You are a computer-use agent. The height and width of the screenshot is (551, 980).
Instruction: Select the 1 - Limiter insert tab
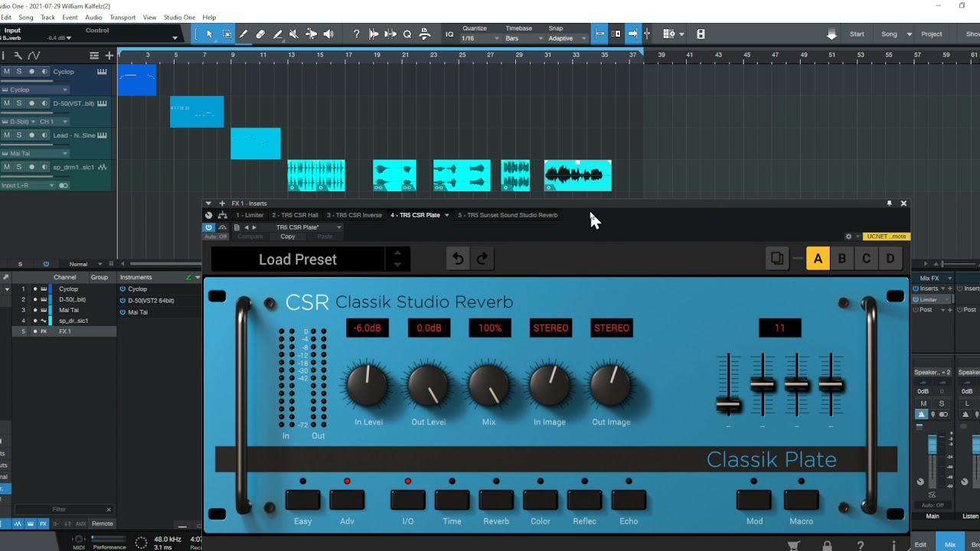250,215
